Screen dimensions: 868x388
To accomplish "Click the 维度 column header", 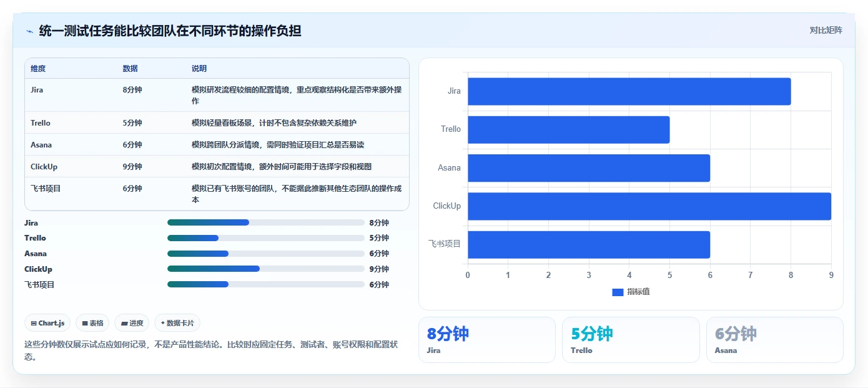I will 38,69.
